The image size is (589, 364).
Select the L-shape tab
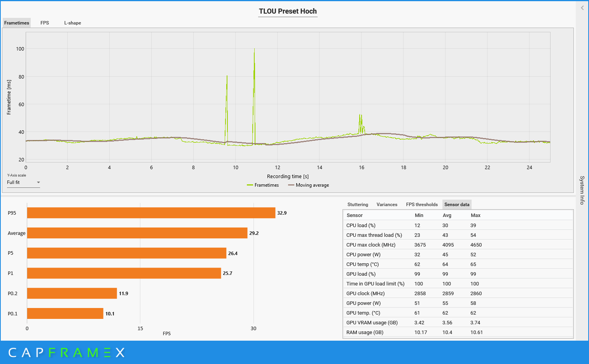73,23
